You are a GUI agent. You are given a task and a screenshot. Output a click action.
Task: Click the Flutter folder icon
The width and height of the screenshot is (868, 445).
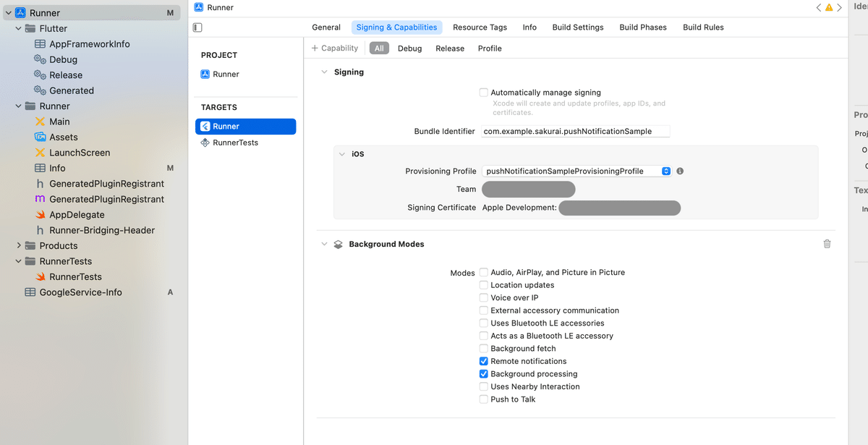(30, 28)
